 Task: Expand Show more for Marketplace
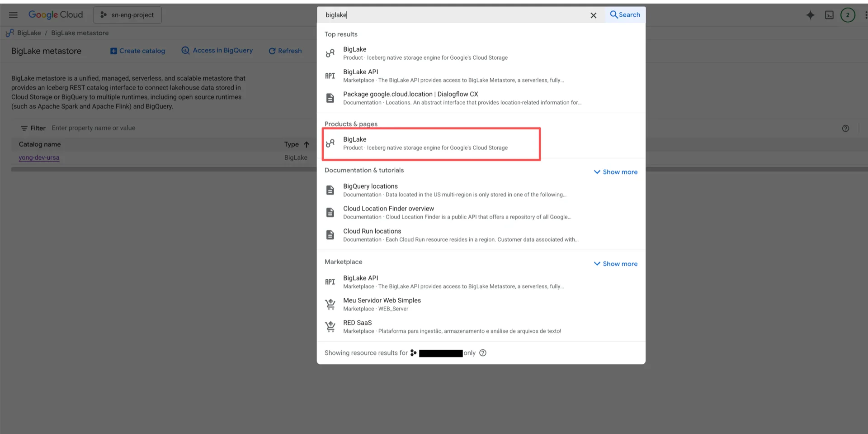coord(615,264)
